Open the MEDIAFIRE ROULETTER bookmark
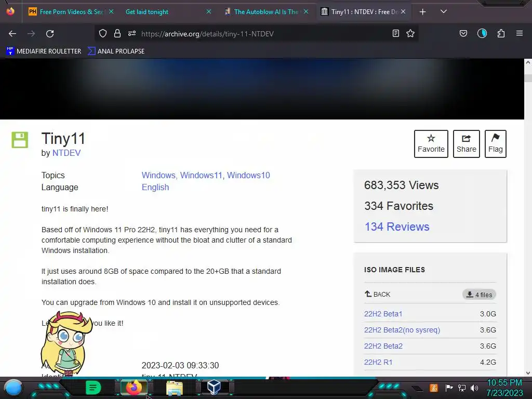The image size is (532, 399). (x=44, y=51)
